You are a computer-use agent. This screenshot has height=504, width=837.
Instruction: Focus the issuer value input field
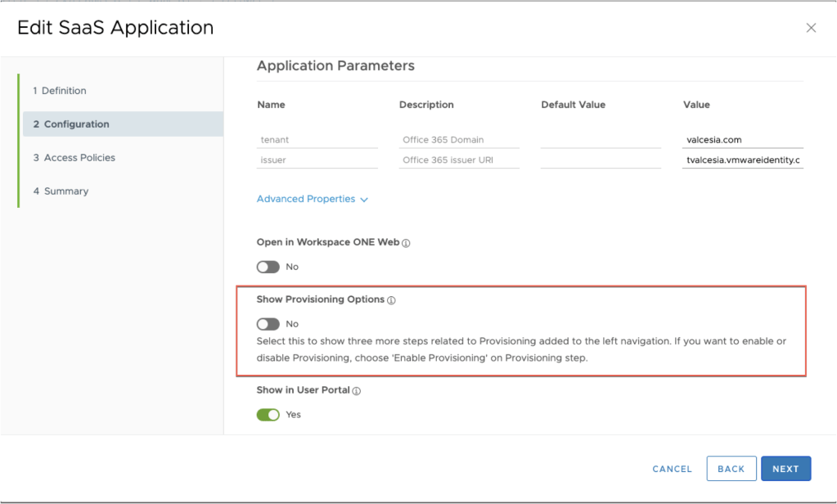743,160
